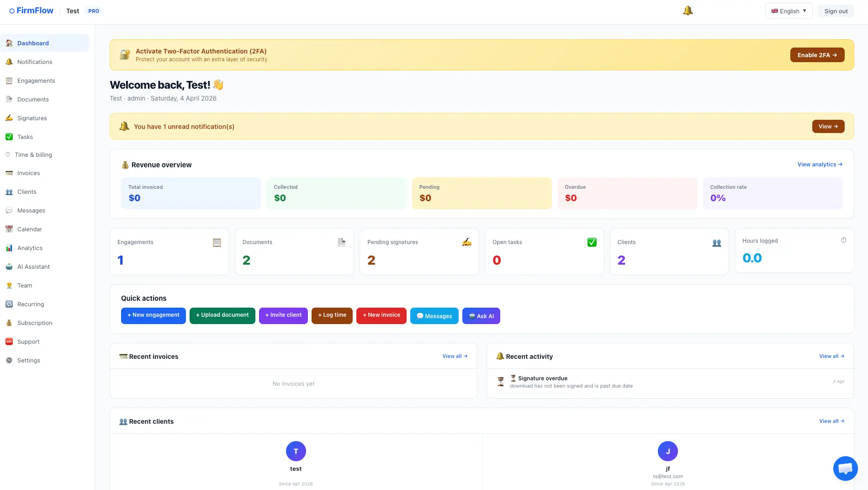868x490 pixels.
Task: Switch to the Tasks section
Action: pyautogui.click(x=25, y=137)
